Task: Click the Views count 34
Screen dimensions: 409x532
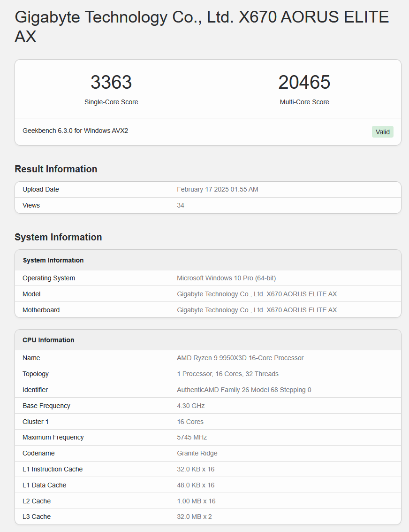Action: 181,205
